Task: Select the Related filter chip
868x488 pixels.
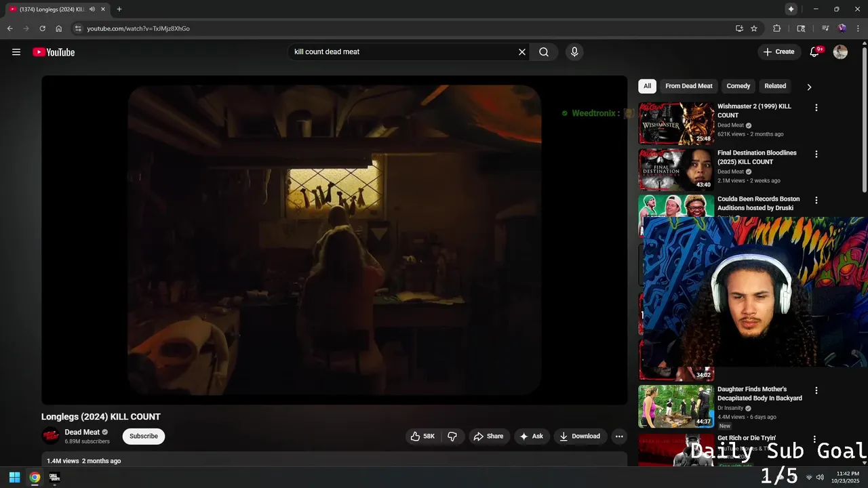Action: click(775, 86)
